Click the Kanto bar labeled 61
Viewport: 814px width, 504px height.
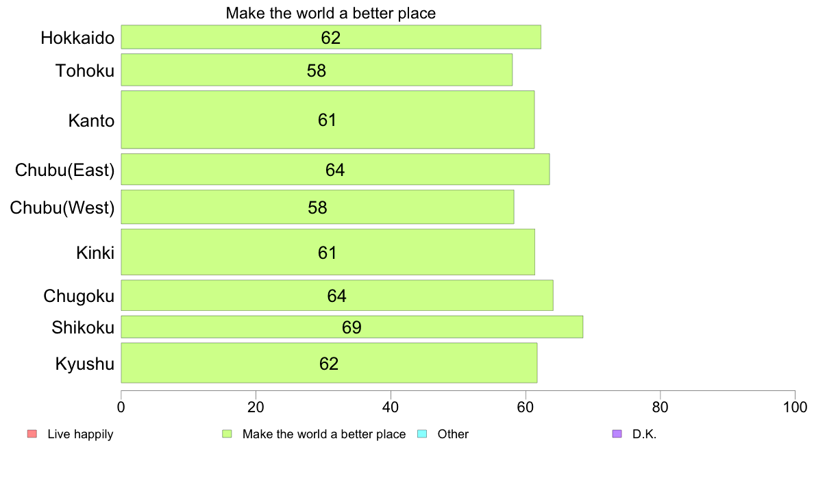tap(328, 120)
